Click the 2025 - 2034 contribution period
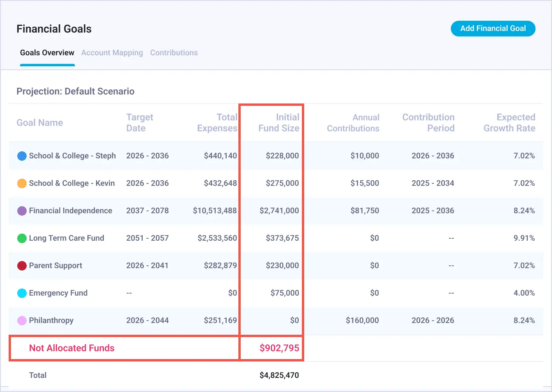552x392 pixels. click(x=433, y=183)
